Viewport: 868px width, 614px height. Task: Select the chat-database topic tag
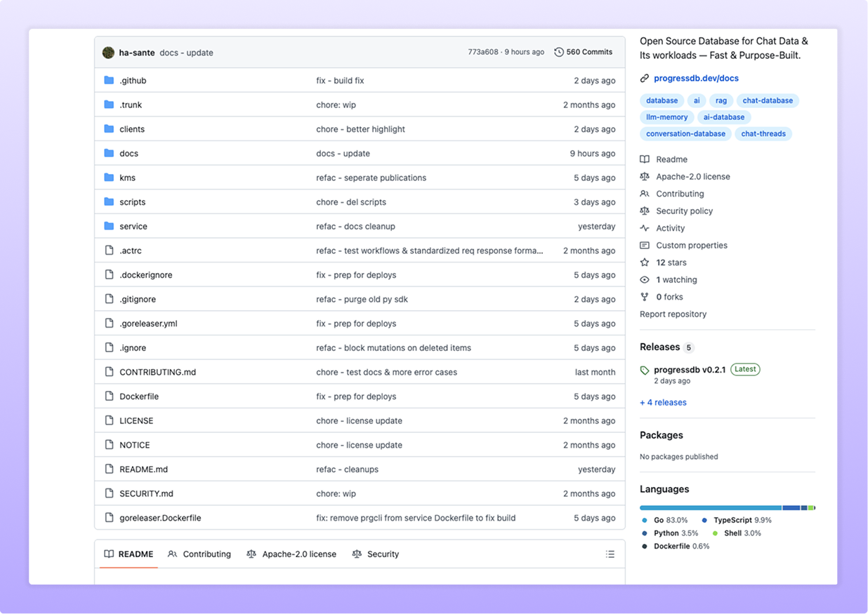[768, 100]
